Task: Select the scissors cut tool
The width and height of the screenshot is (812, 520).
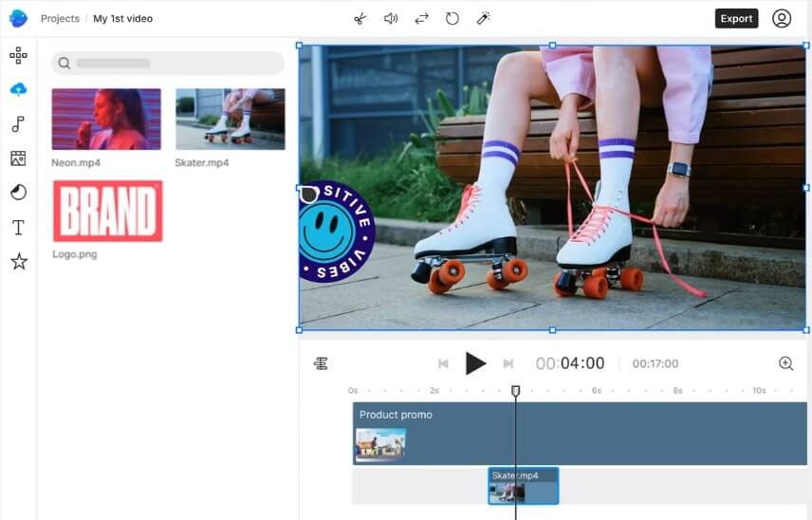Action: 360,19
